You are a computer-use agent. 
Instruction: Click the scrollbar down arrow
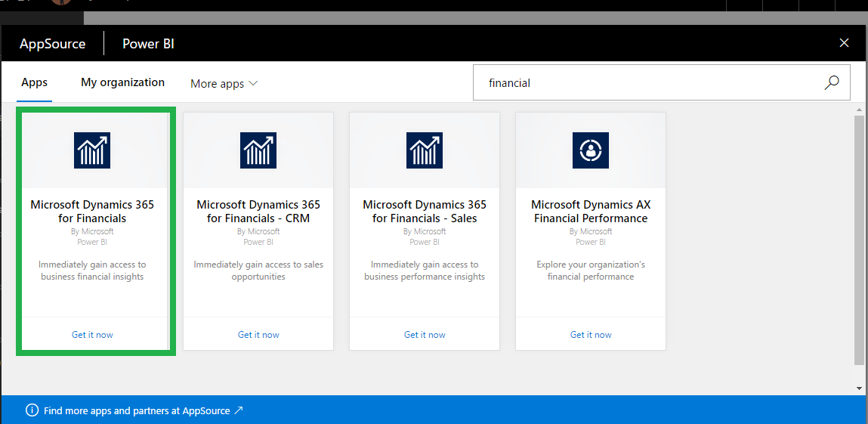[859, 388]
